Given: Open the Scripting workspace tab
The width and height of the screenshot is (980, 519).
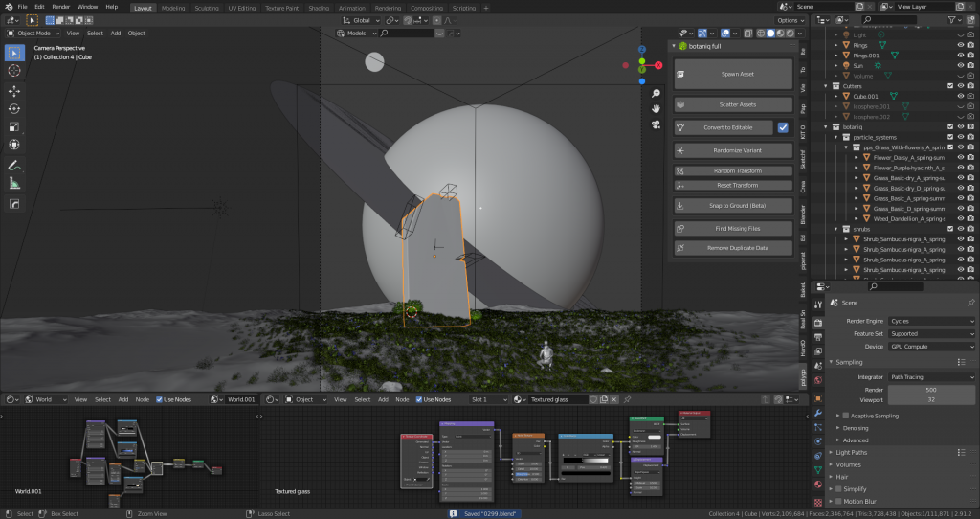Looking at the screenshot, I should pyautogui.click(x=464, y=8).
